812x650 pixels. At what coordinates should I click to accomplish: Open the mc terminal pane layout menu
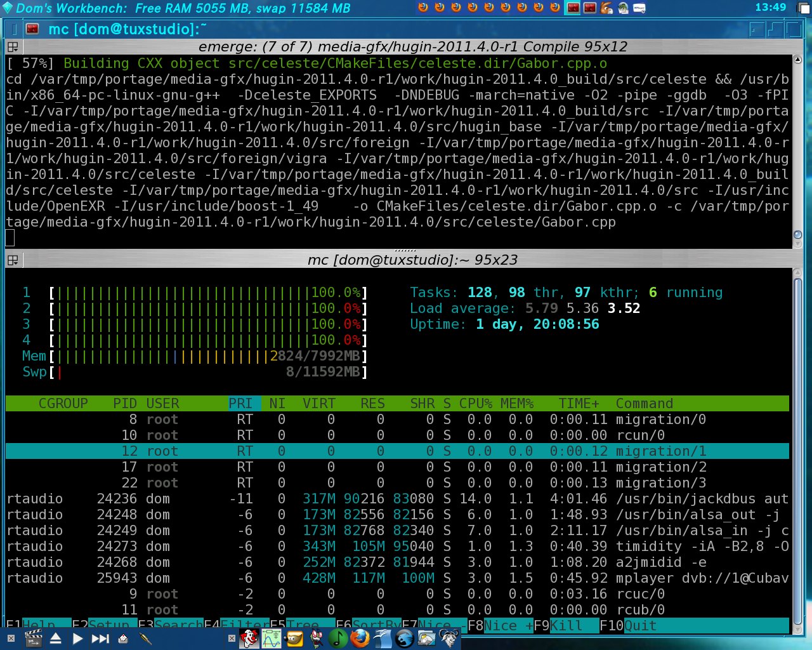tap(13, 260)
